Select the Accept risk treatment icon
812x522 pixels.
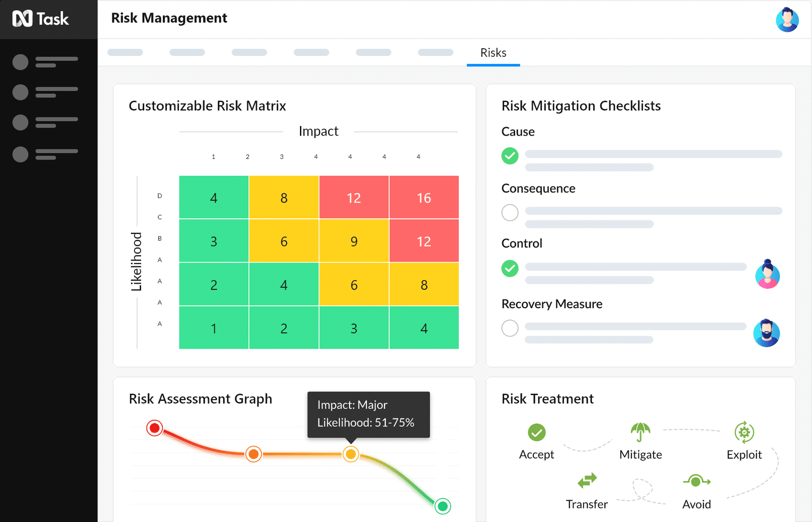(x=536, y=433)
